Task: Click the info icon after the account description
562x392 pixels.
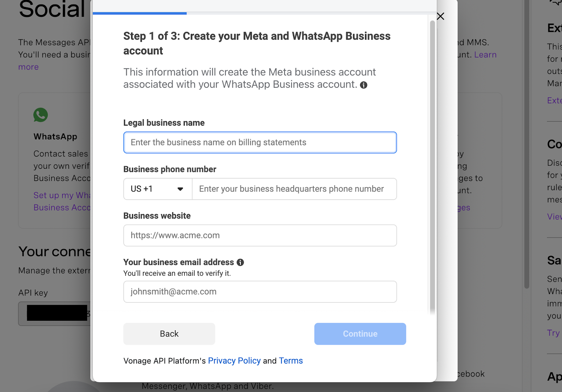Action: coord(364,85)
